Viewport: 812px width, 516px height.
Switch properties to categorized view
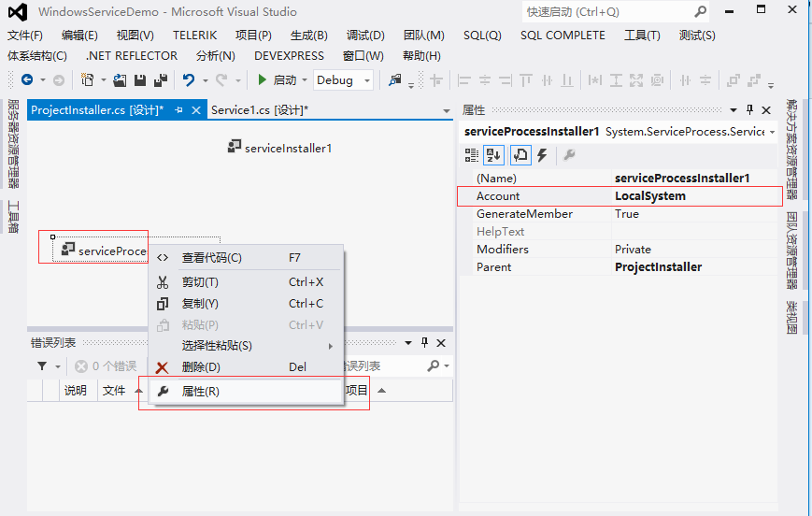coord(472,155)
